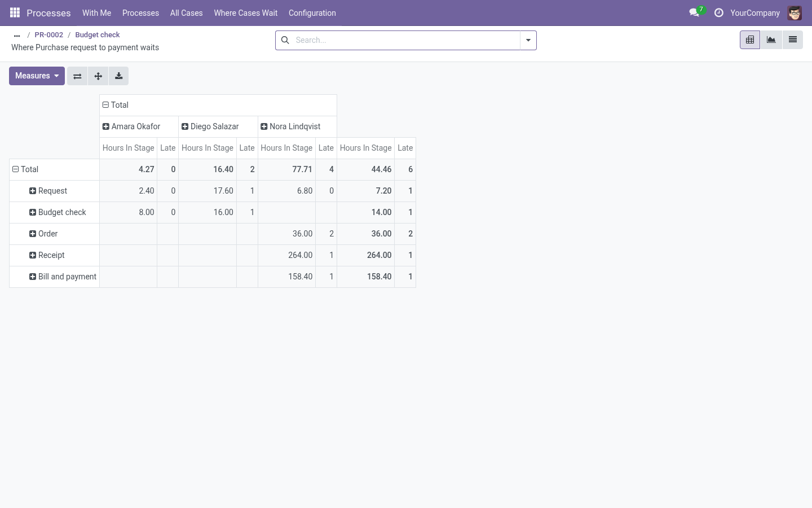
Task: Open the YourCompany company switcher
Action: [x=755, y=13]
